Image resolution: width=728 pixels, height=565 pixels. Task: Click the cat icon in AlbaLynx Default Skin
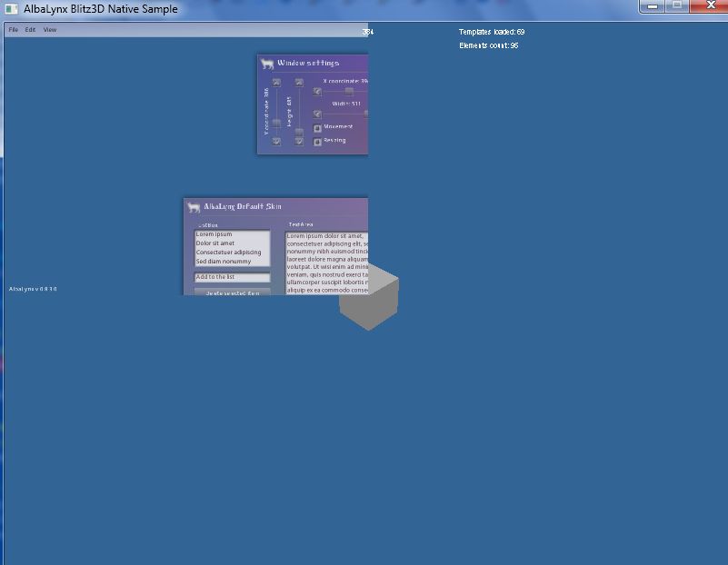click(193, 208)
